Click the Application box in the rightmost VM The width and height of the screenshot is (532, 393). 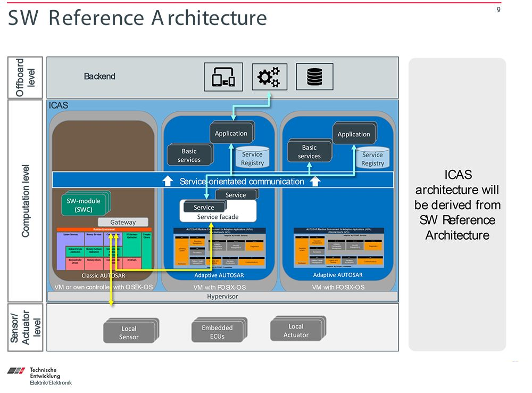tap(354, 134)
